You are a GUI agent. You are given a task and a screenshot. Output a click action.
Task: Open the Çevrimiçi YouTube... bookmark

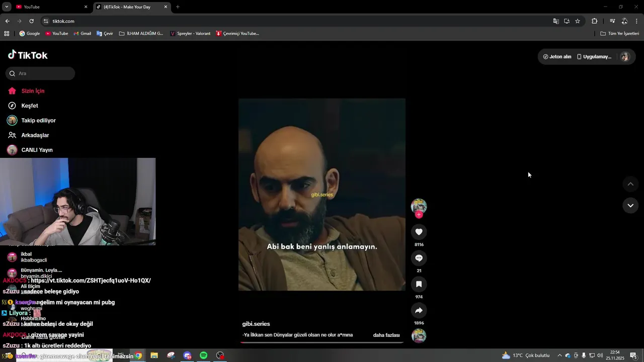pos(237,34)
